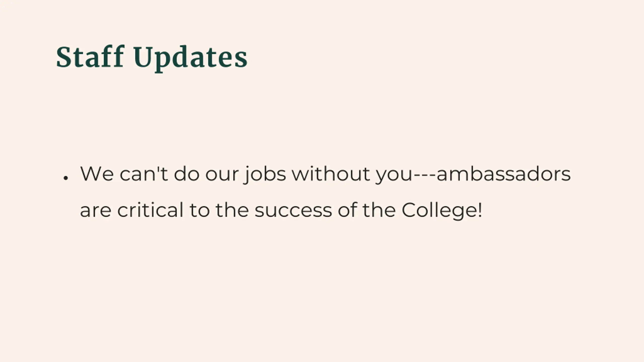Click the word "without" in the first line
This screenshot has width=644, height=362.
[x=331, y=173]
